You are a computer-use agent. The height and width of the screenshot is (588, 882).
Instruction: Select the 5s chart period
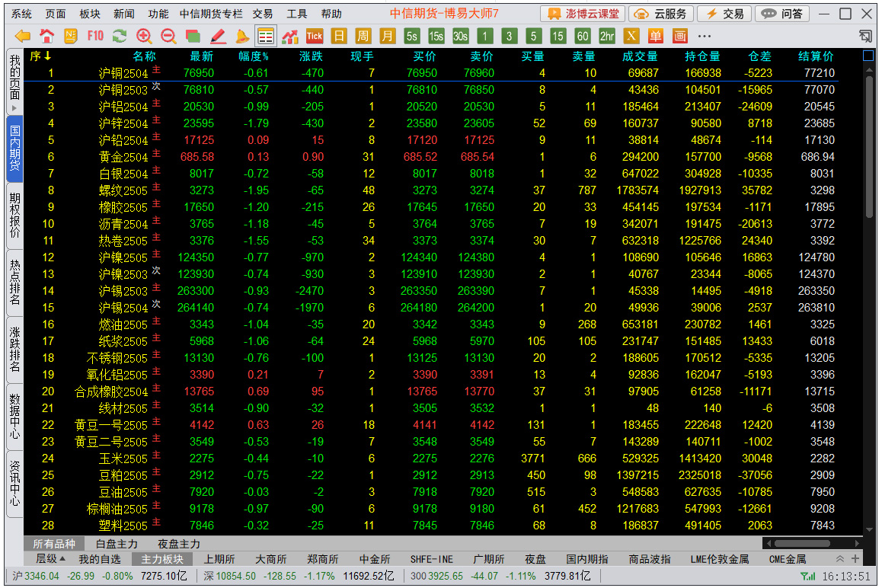(x=412, y=37)
